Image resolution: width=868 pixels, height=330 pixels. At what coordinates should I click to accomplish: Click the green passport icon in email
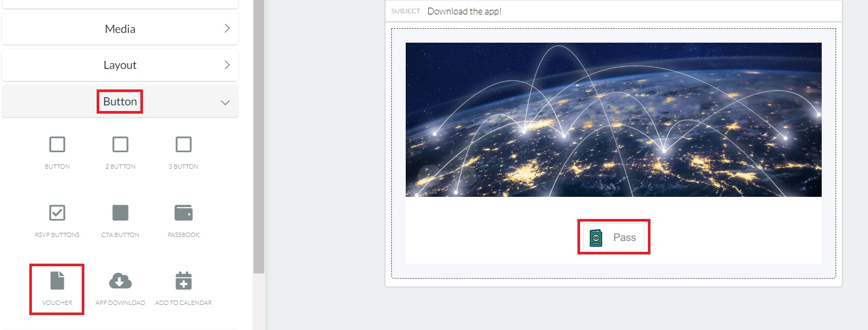click(x=596, y=237)
